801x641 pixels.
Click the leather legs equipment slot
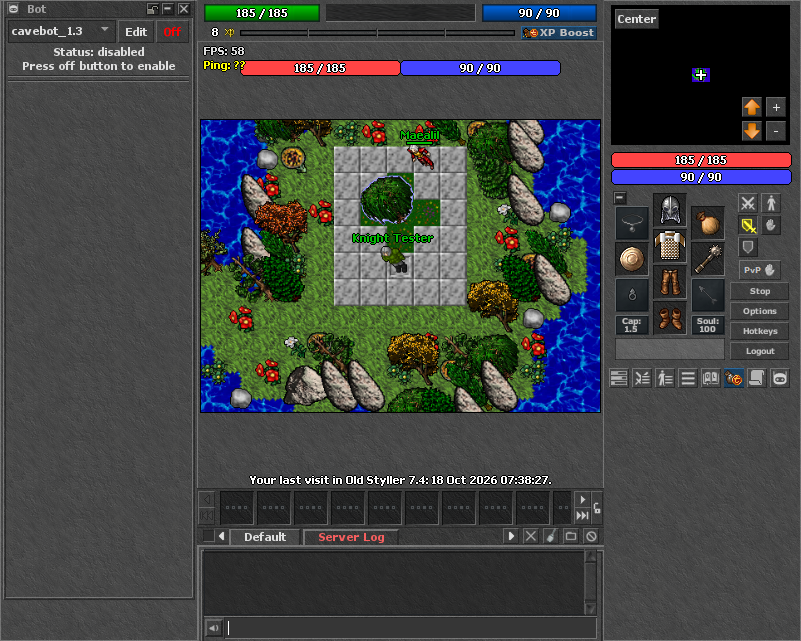pyautogui.click(x=670, y=281)
